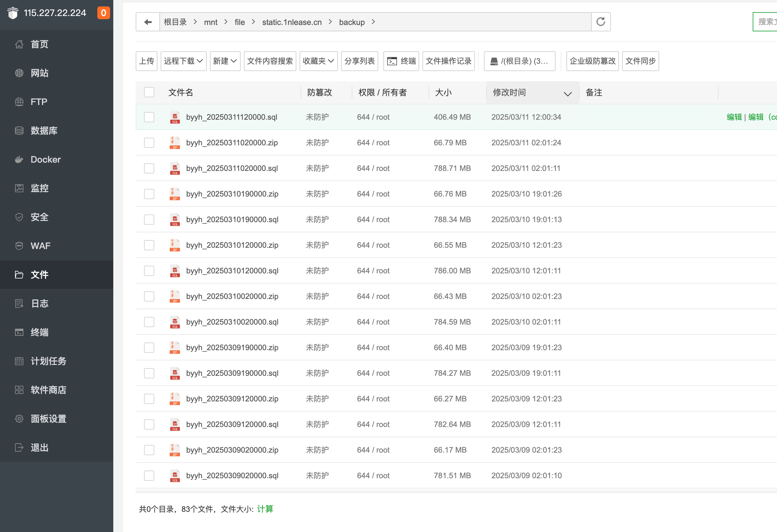Click the ZIP icon of byyh_20250310120000.zip
Viewport: 777px width, 532px height.
tap(175, 245)
